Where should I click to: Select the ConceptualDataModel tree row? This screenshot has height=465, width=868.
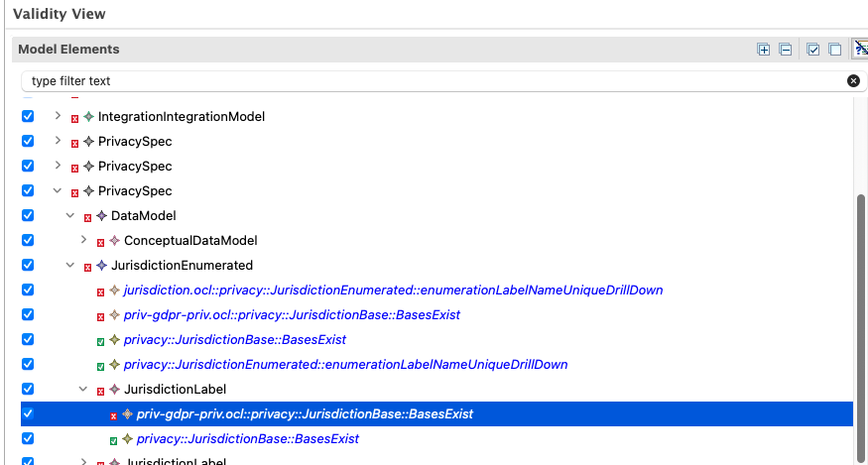point(191,240)
